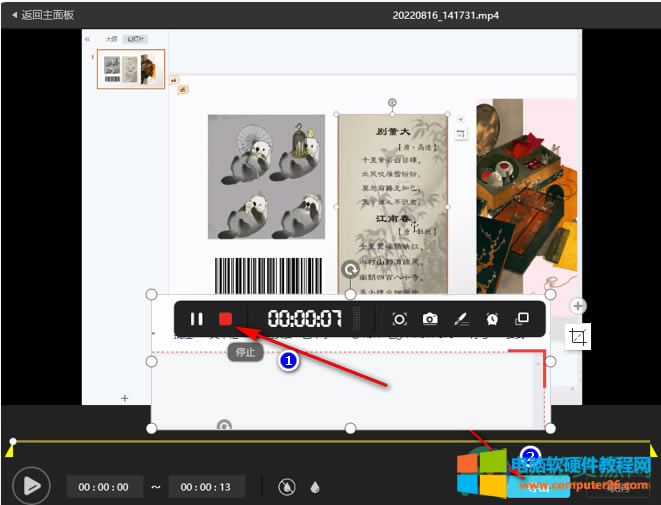Toggle the mute audio icon
Image resolution: width=661 pixels, height=505 pixels.
tap(287, 487)
